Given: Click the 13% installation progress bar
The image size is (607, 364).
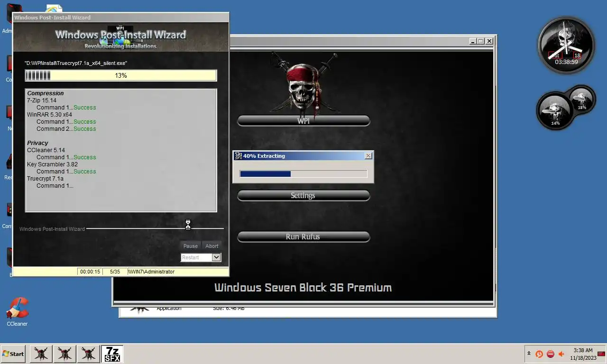Looking at the screenshot, I should (x=121, y=75).
